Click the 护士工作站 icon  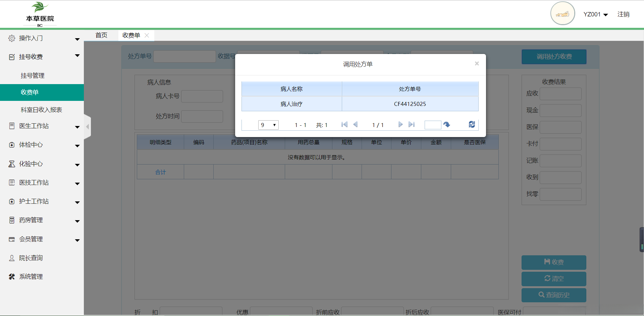coord(12,201)
